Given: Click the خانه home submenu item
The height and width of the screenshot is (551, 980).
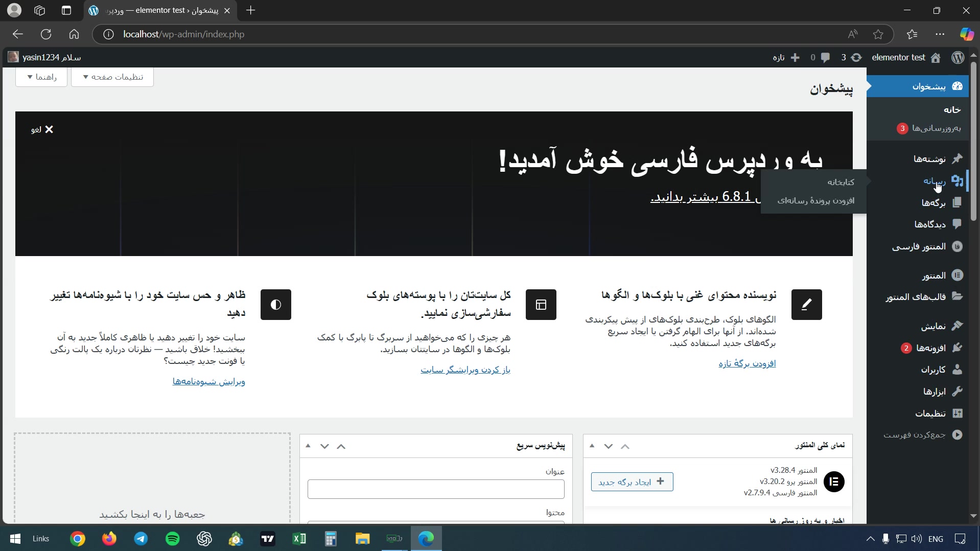Looking at the screenshot, I should pos(952,109).
